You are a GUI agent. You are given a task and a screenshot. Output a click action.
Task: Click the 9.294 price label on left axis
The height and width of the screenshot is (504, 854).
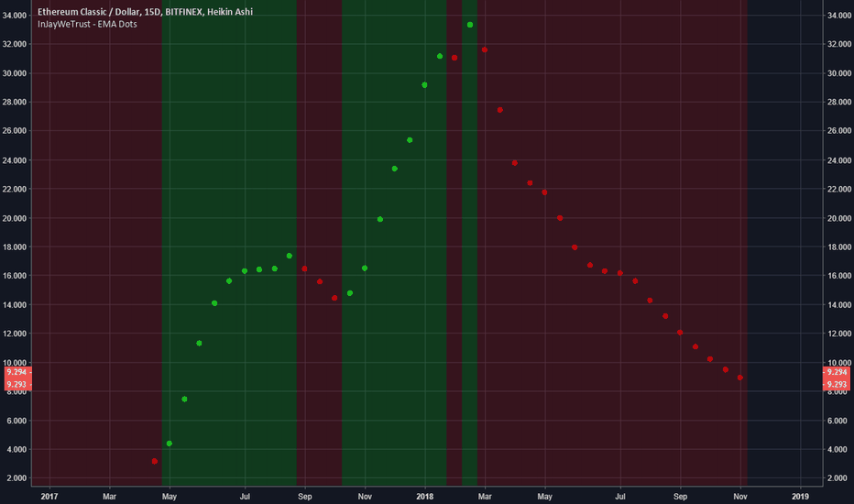16,372
